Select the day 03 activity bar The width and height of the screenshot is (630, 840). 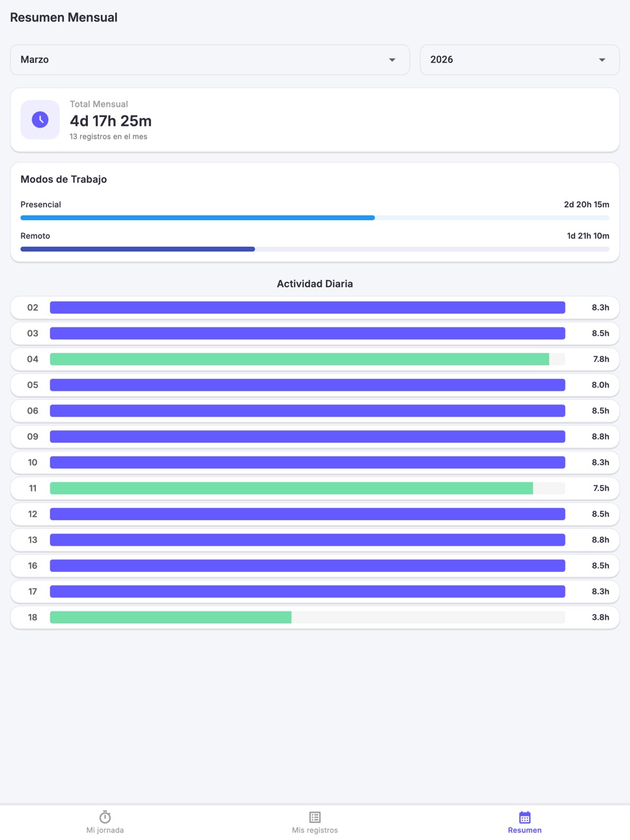click(x=308, y=333)
